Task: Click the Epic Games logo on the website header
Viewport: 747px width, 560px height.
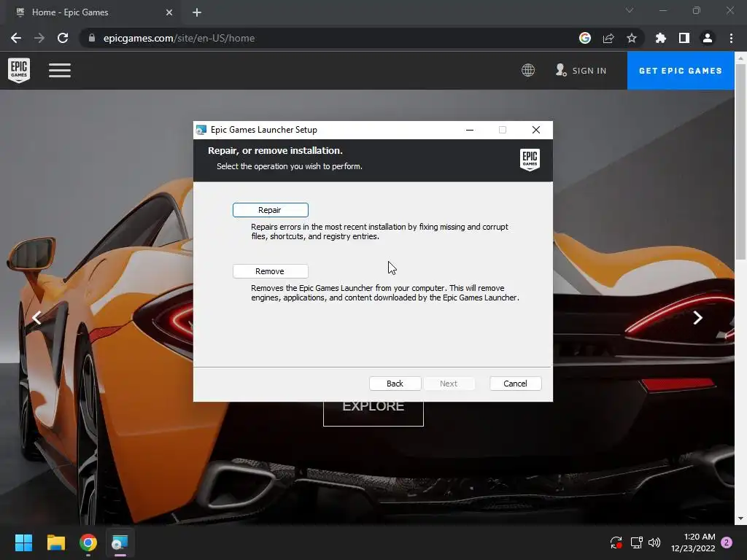Action: point(19,71)
